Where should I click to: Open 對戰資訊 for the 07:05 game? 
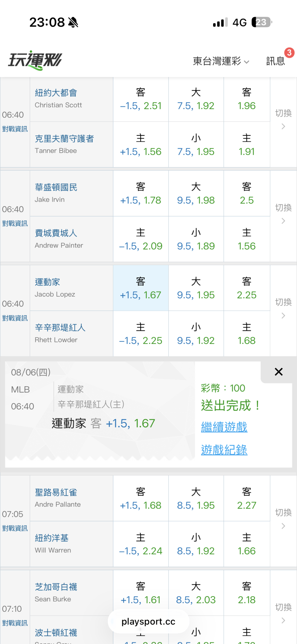point(15,528)
